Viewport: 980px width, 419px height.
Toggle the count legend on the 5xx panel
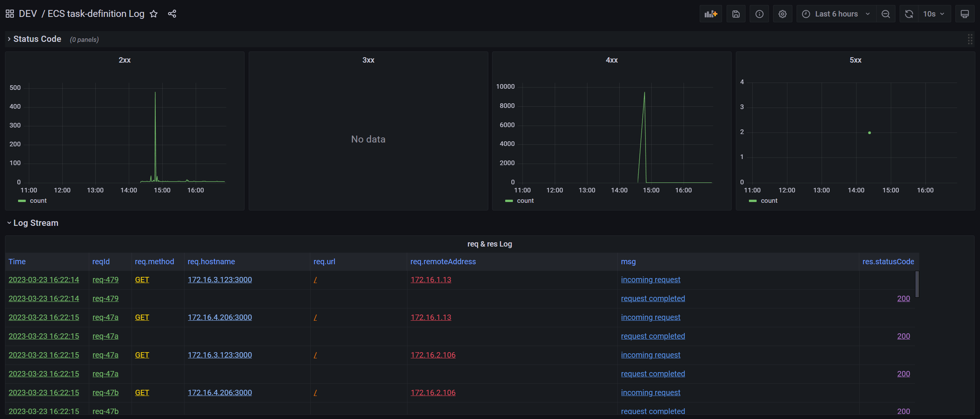[x=769, y=200]
